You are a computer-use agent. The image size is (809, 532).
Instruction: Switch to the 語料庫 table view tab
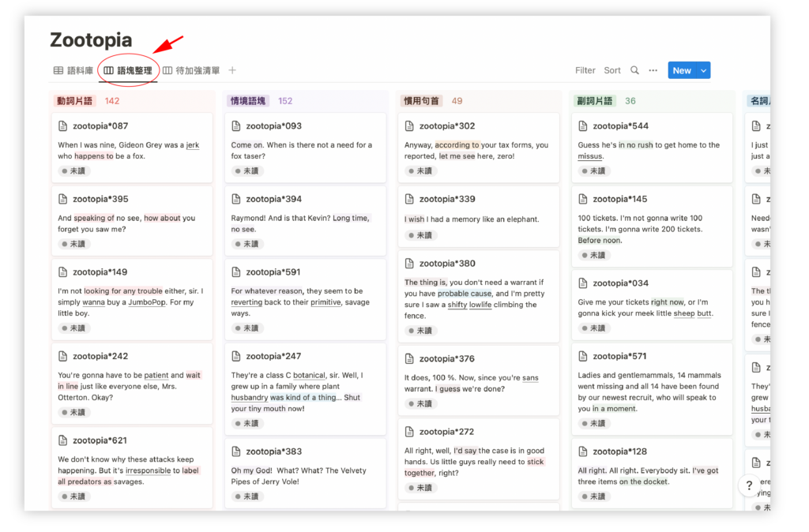click(x=73, y=70)
